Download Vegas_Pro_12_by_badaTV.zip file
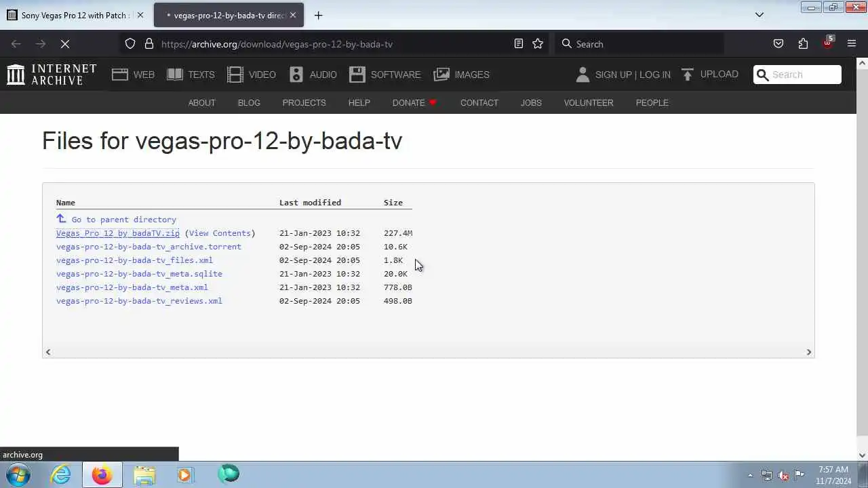The image size is (868, 488). (x=118, y=233)
